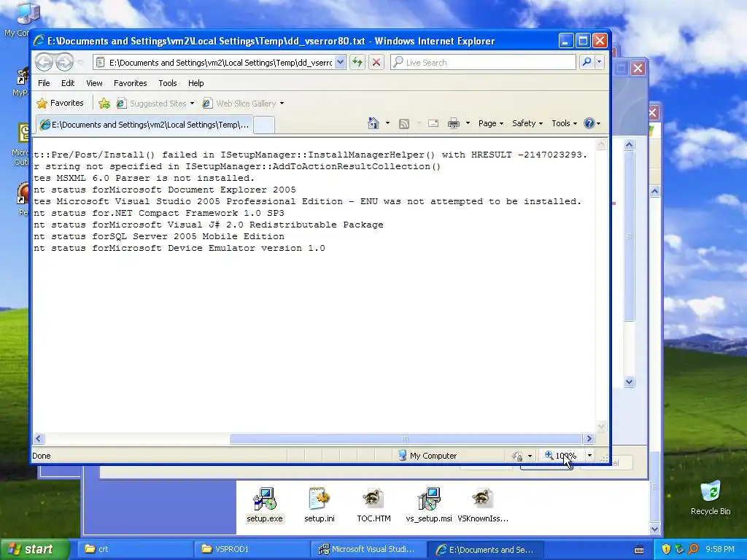The image size is (747, 560).
Task: Open the Help menu
Action: coord(196,83)
